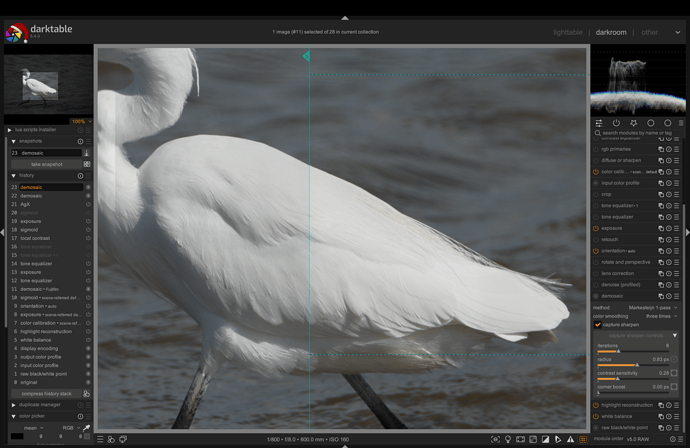Expand the duplicate manager panel
This screenshot has width=690, height=448.
tap(13, 405)
